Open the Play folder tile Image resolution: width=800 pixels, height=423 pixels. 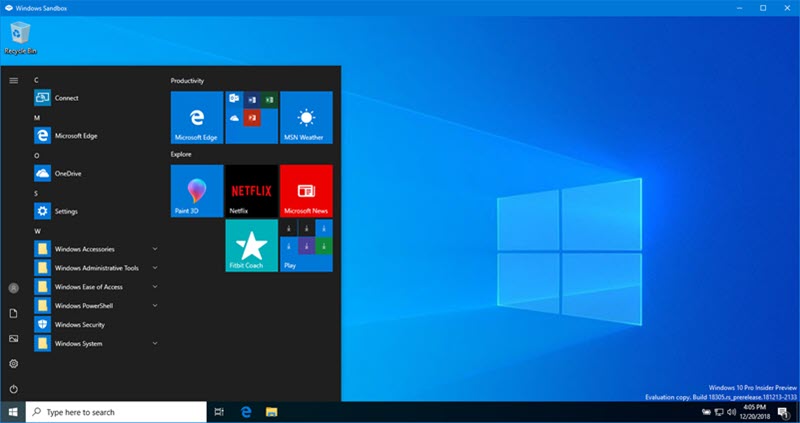(x=306, y=245)
